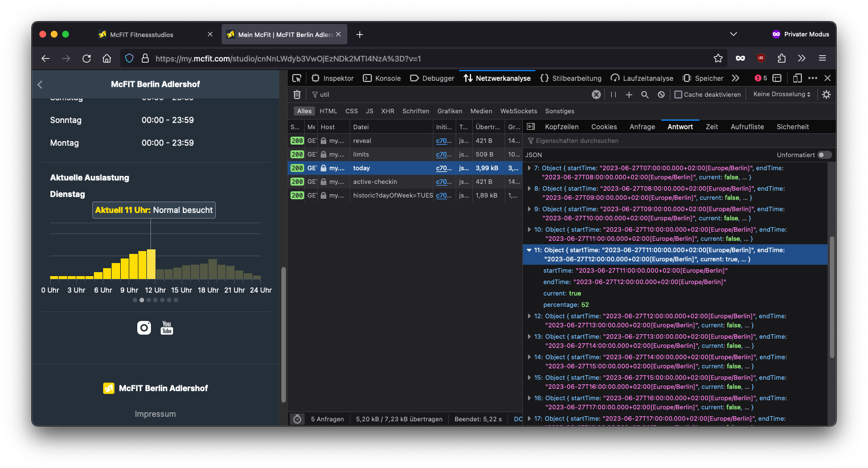Pause network recording

pos(613,95)
